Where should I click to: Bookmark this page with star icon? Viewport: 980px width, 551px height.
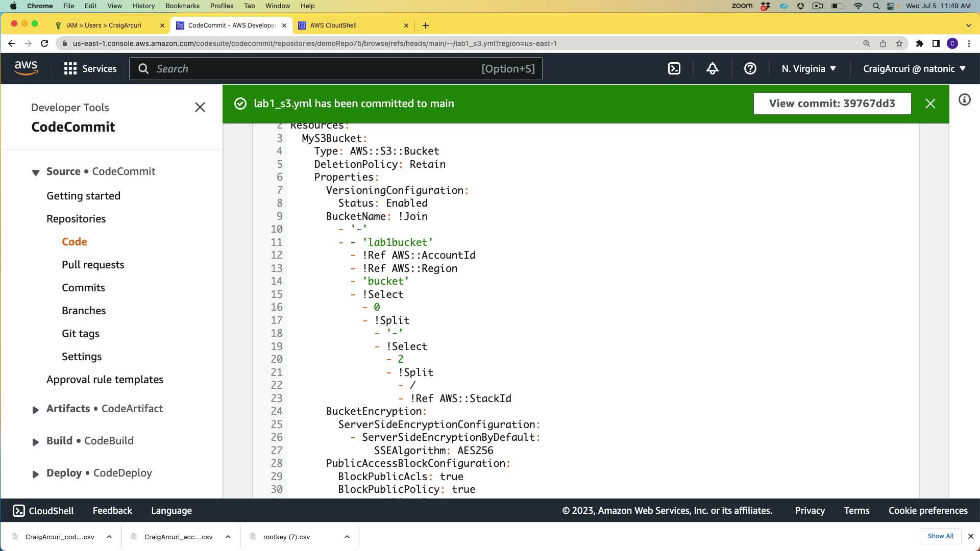click(x=899, y=43)
